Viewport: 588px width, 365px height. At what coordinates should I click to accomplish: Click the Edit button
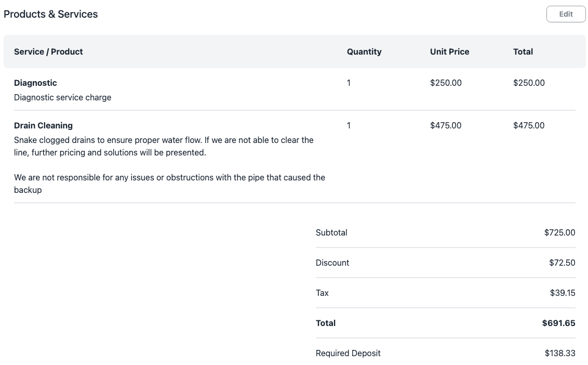click(x=566, y=14)
